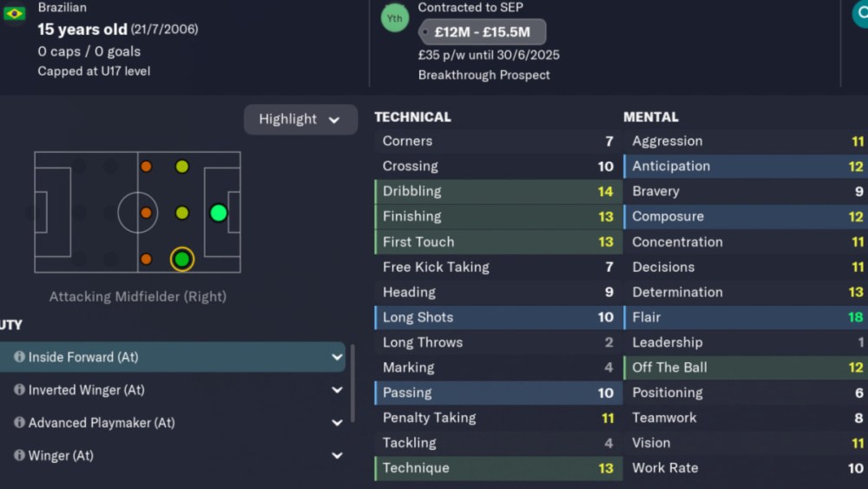Select the Inside Forward (At) role label
Image resolution: width=868 pixels, height=489 pixels.
(x=83, y=357)
